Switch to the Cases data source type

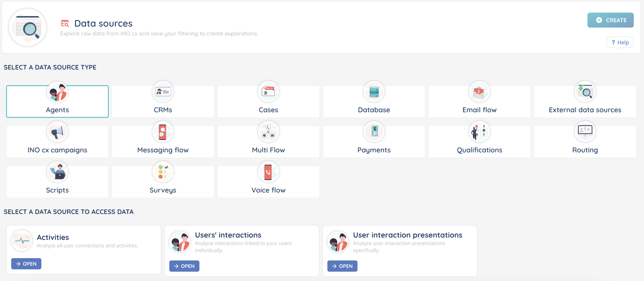pos(268,110)
